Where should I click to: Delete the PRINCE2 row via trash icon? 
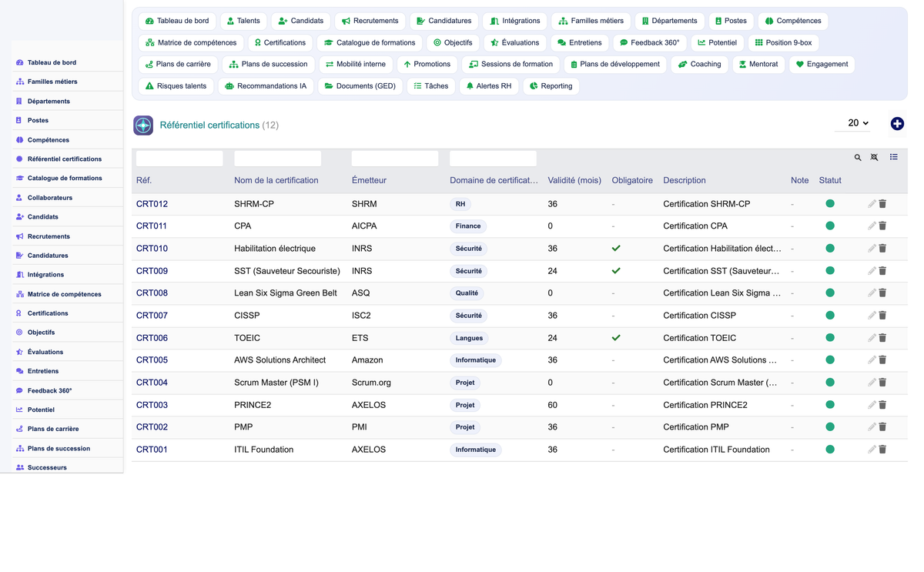[x=882, y=405]
